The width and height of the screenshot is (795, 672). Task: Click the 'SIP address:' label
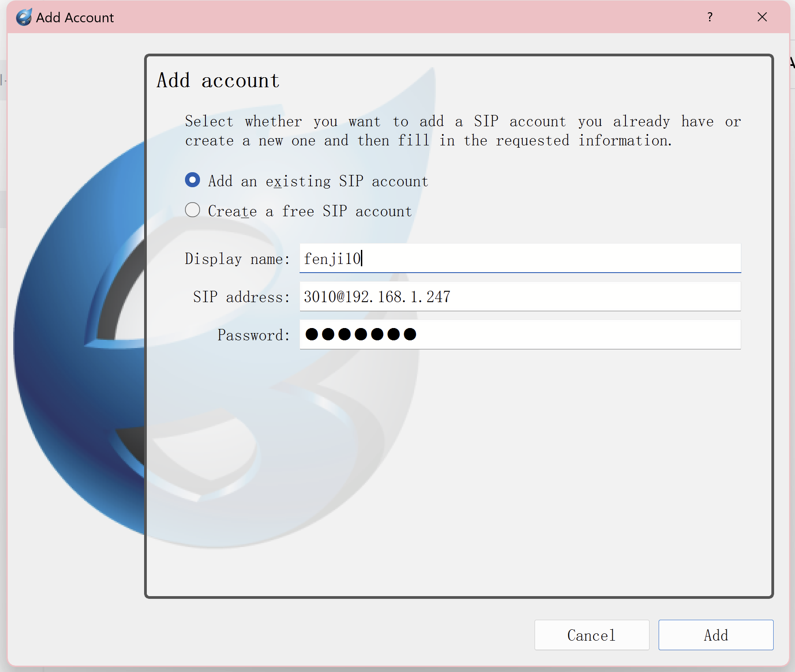pos(241,297)
